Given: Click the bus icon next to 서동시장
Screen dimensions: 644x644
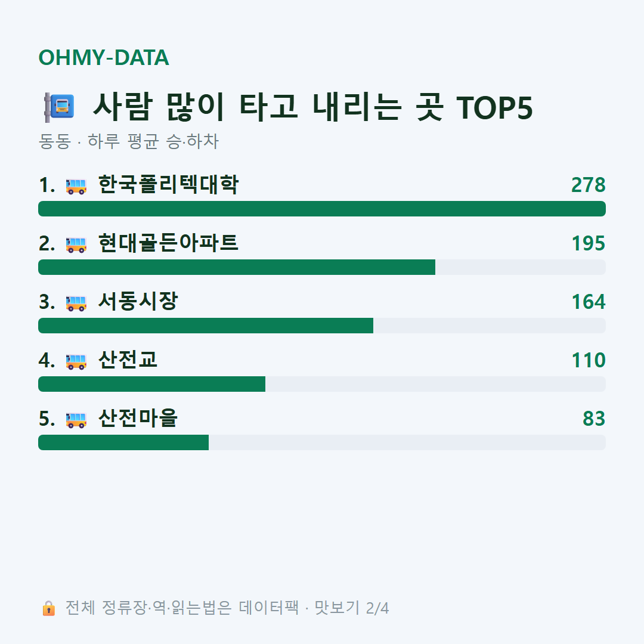Looking at the screenshot, I should (76, 303).
